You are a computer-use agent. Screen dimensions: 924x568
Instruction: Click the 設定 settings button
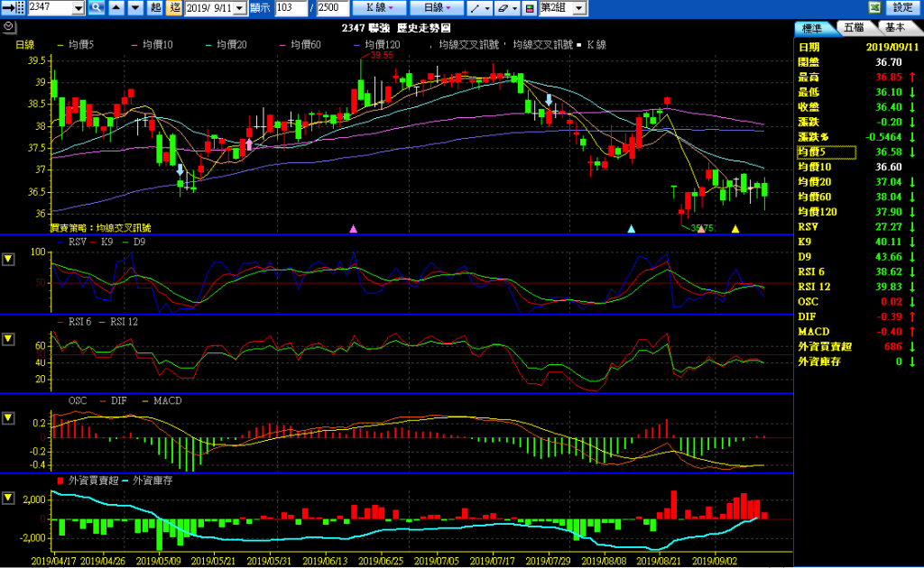pyautogui.click(x=902, y=8)
